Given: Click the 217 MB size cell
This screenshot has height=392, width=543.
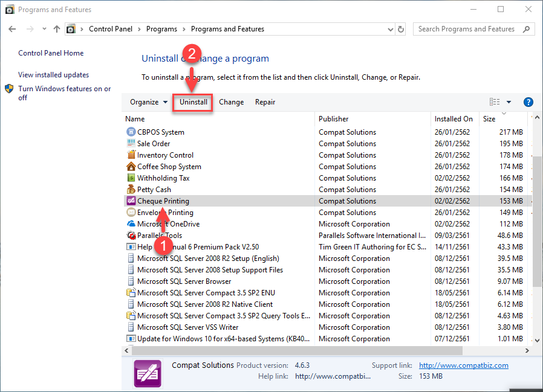Looking at the screenshot, I should click(x=511, y=132).
